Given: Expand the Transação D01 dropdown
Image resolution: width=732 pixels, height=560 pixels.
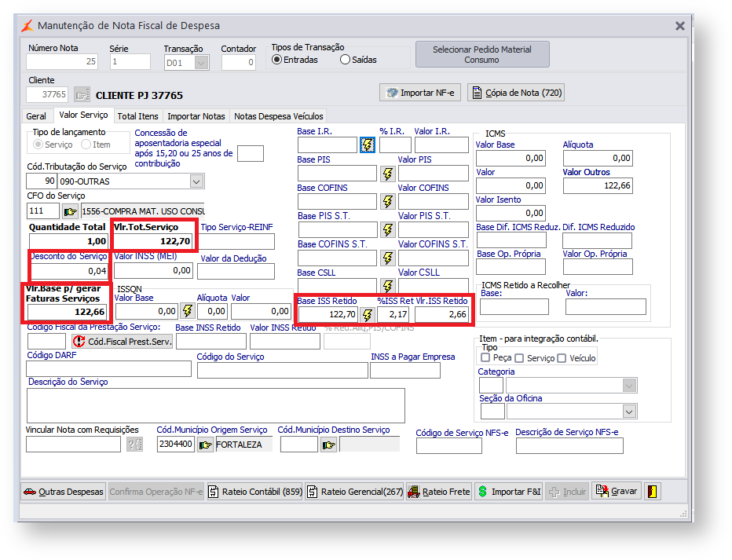Looking at the screenshot, I should [201, 63].
